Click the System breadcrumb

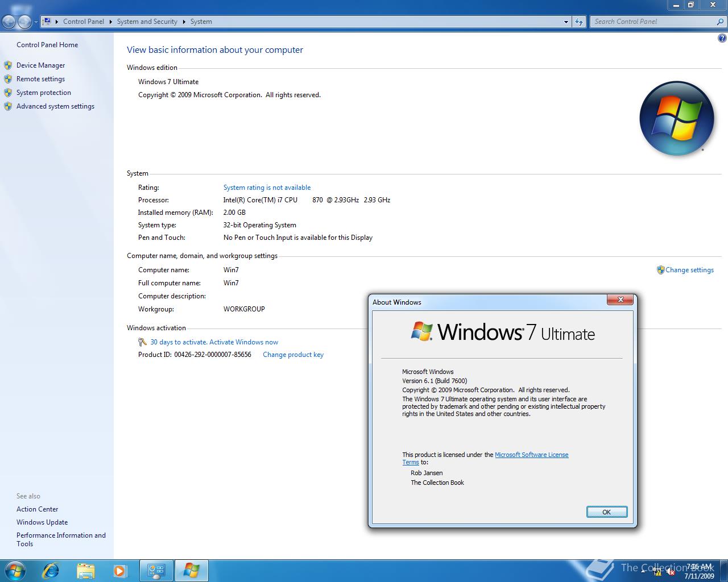click(x=201, y=22)
